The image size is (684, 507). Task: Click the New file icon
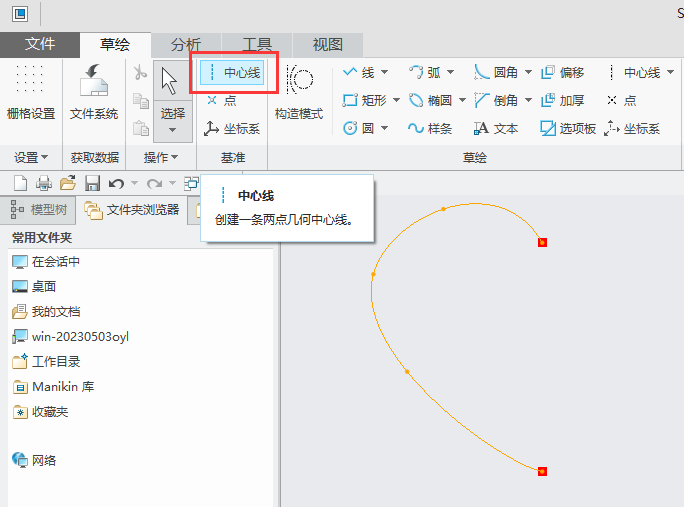pyautogui.click(x=21, y=183)
